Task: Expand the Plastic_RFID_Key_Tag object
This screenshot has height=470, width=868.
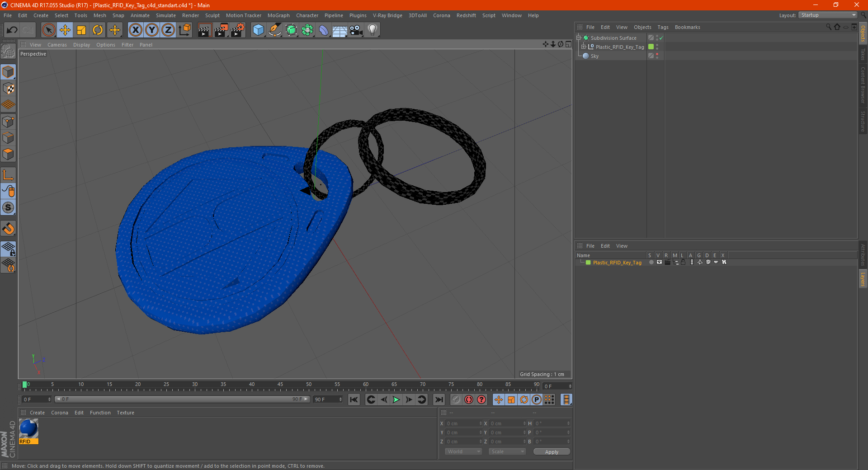Action: [x=584, y=47]
